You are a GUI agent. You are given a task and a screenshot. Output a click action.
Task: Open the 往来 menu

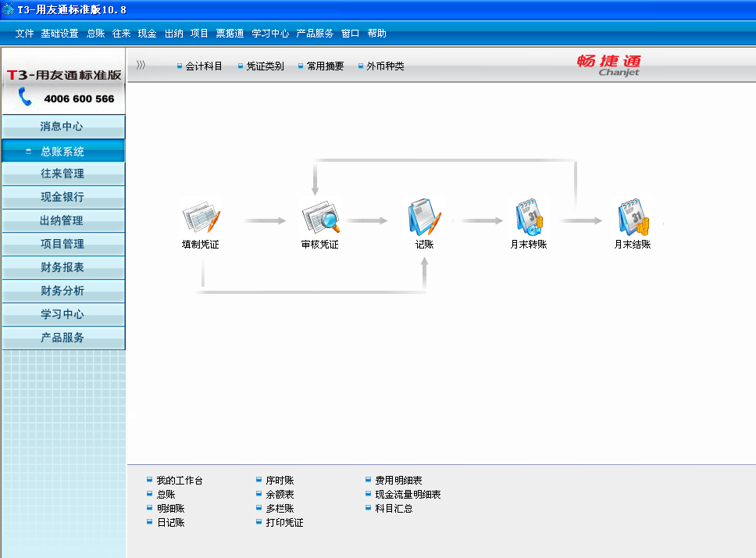[121, 34]
